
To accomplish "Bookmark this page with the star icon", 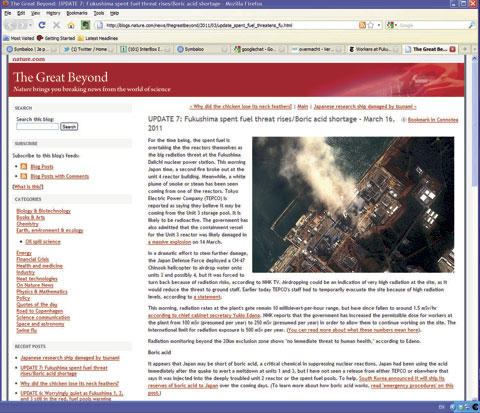I will pos(370,25).
